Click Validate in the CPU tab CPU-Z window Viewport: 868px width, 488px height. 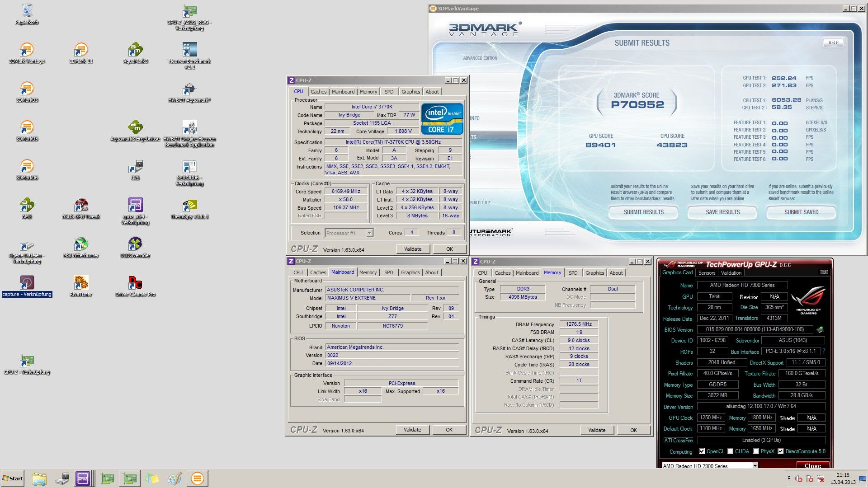click(x=413, y=249)
